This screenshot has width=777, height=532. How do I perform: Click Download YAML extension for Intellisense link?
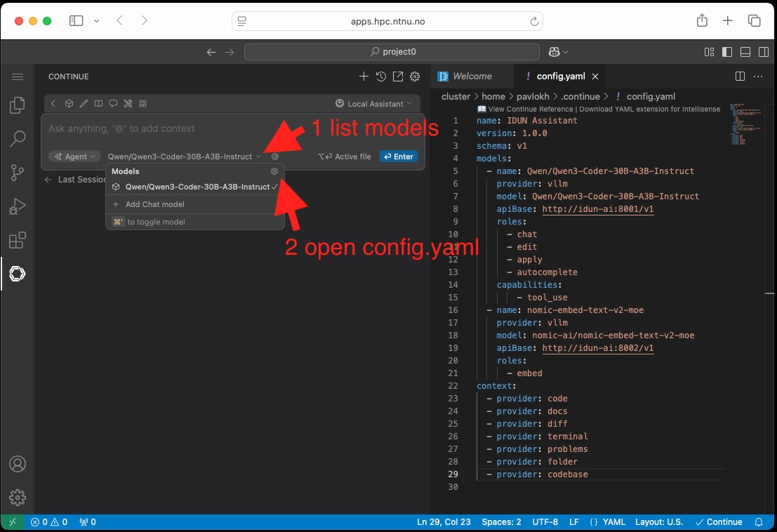(650, 109)
